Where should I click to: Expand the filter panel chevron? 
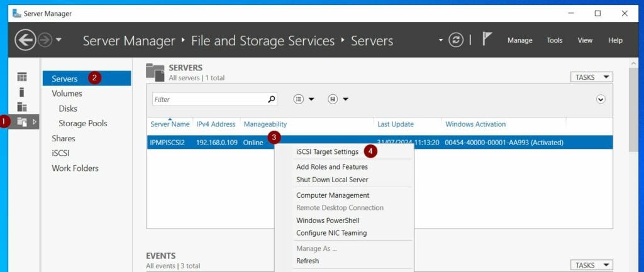tap(601, 99)
